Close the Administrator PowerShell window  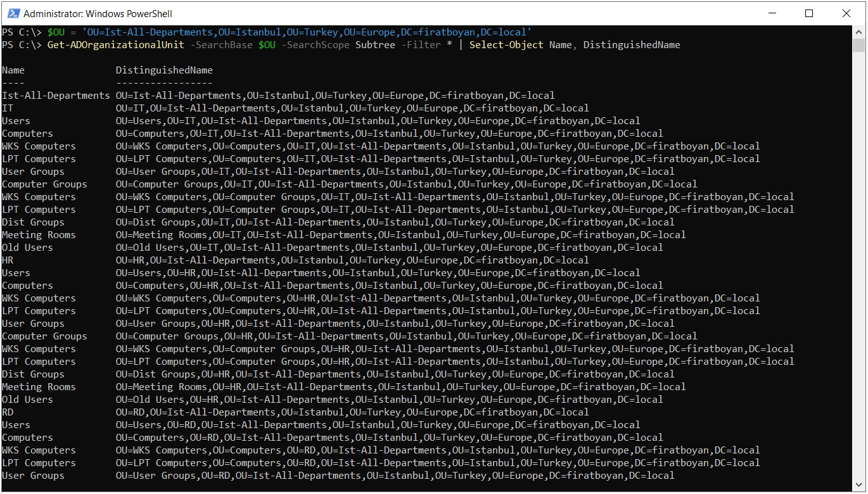(846, 13)
